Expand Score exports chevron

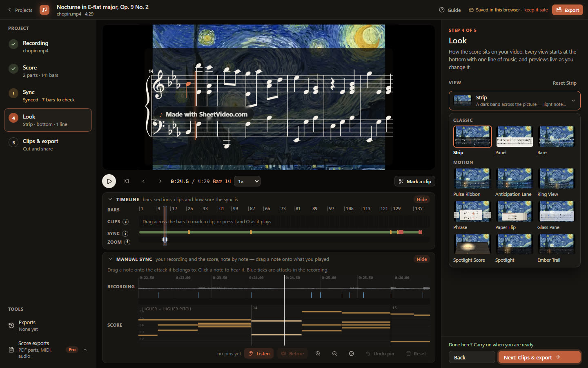pyautogui.click(x=85, y=350)
